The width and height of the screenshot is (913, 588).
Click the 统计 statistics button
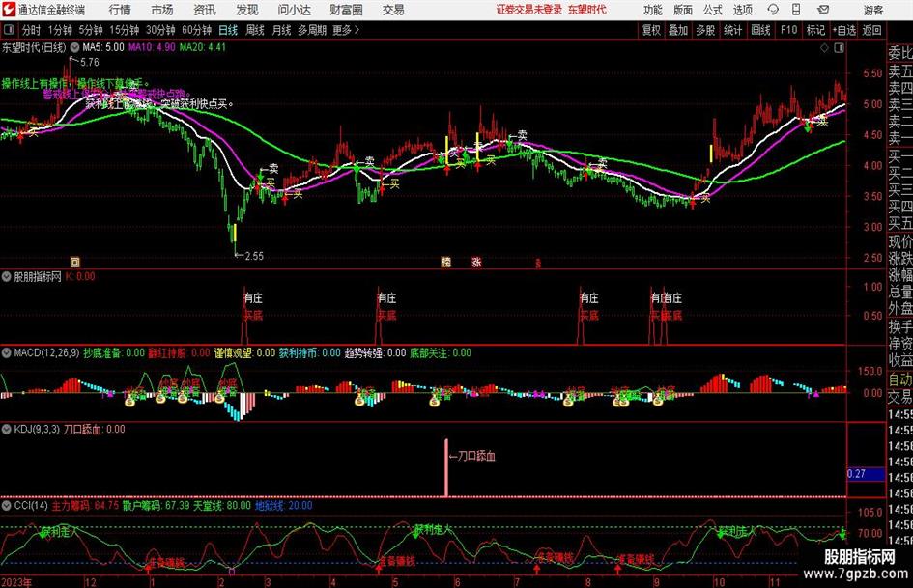(732, 30)
